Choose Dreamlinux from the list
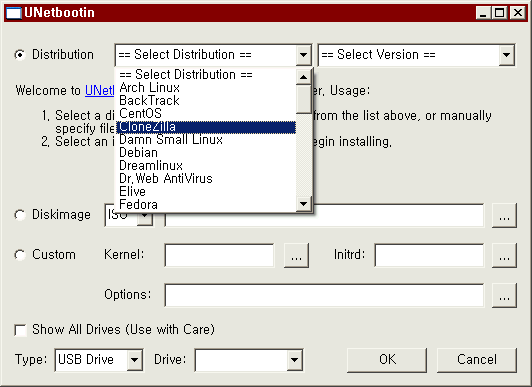The image size is (532, 387). tap(206, 166)
